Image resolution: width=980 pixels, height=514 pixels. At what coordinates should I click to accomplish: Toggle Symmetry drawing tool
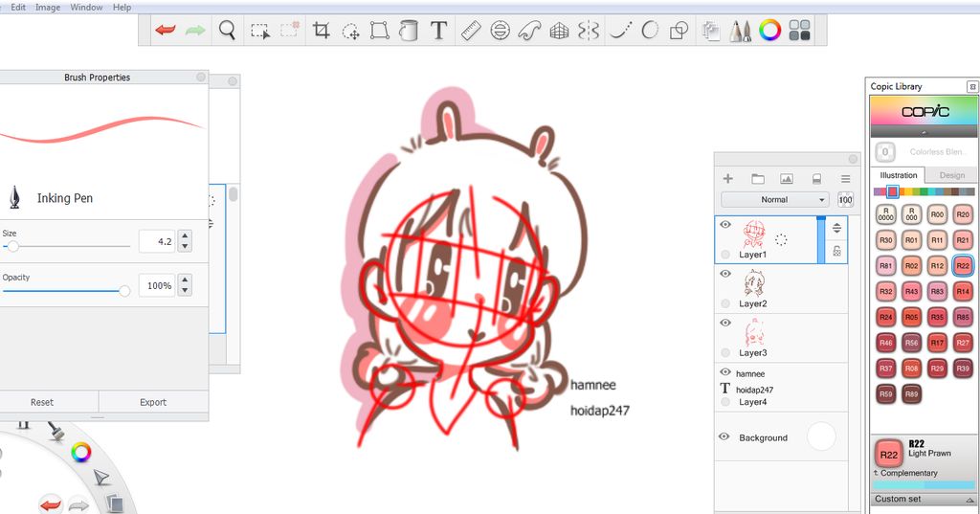[589, 30]
